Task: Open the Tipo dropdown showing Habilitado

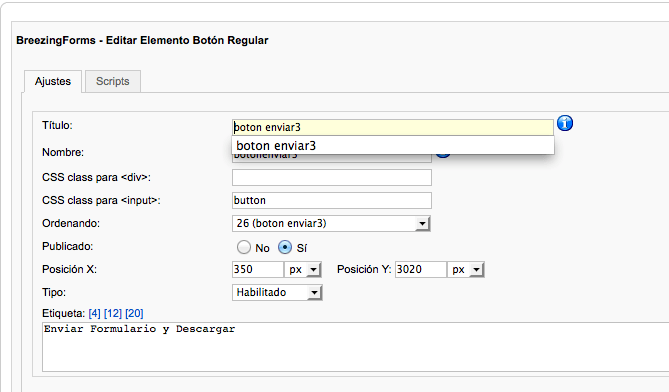Action: click(x=277, y=293)
